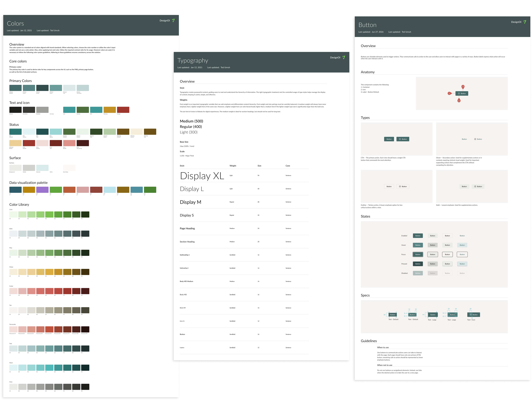This screenshot has height=402, width=532.
Task: Select the Grey 90 library swatch
Action: coord(85,387)
